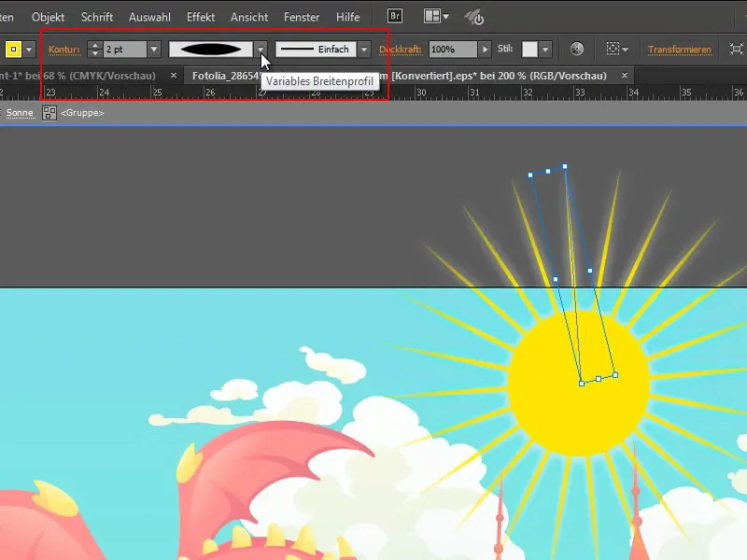
Task: Open the Transformieren panel link
Action: click(680, 49)
